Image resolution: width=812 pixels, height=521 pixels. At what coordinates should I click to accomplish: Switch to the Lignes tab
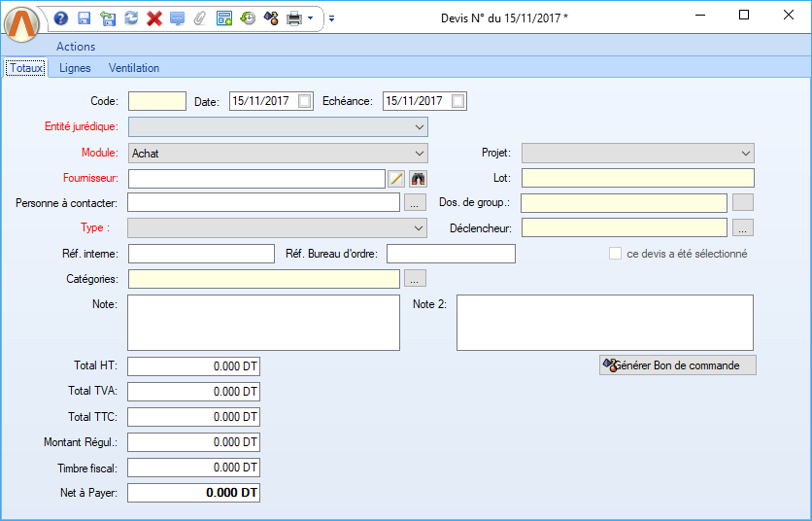pos(75,68)
